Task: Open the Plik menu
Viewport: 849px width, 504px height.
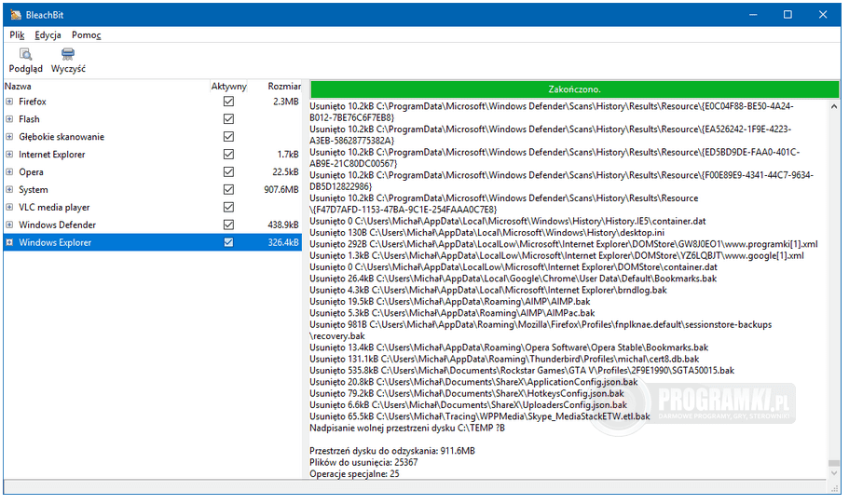Action: 17,35
